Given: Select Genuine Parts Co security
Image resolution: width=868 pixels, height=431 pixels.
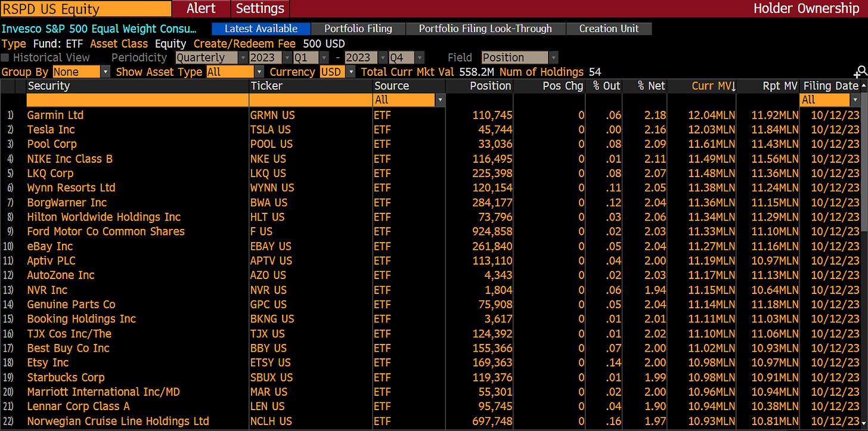Looking at the screenshot, I should (x=71, y=305).
